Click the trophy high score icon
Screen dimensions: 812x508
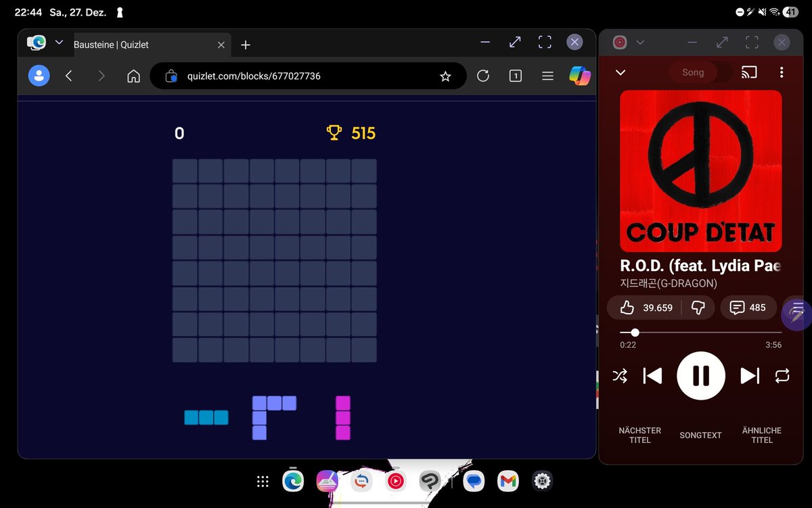coord(334,132)
